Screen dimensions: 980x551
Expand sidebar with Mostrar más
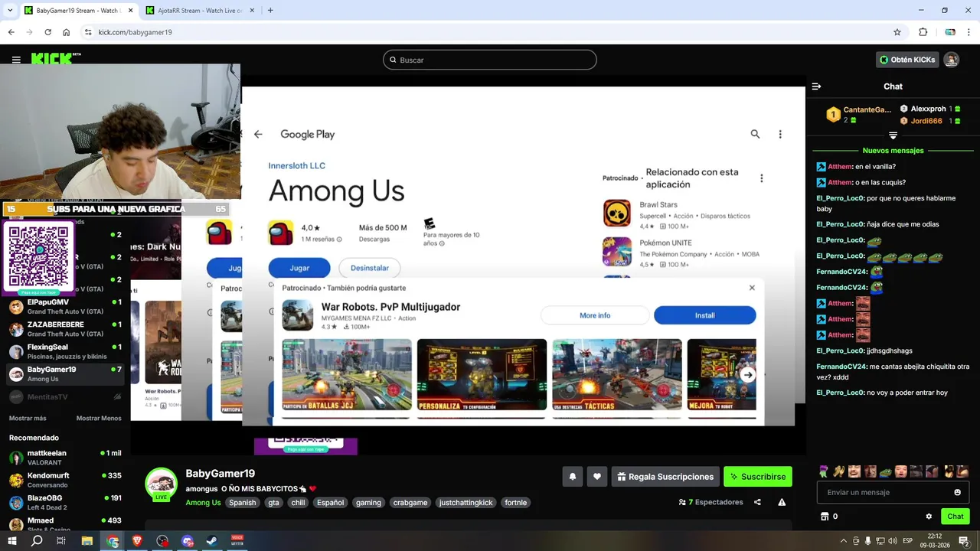pos(28,419)
